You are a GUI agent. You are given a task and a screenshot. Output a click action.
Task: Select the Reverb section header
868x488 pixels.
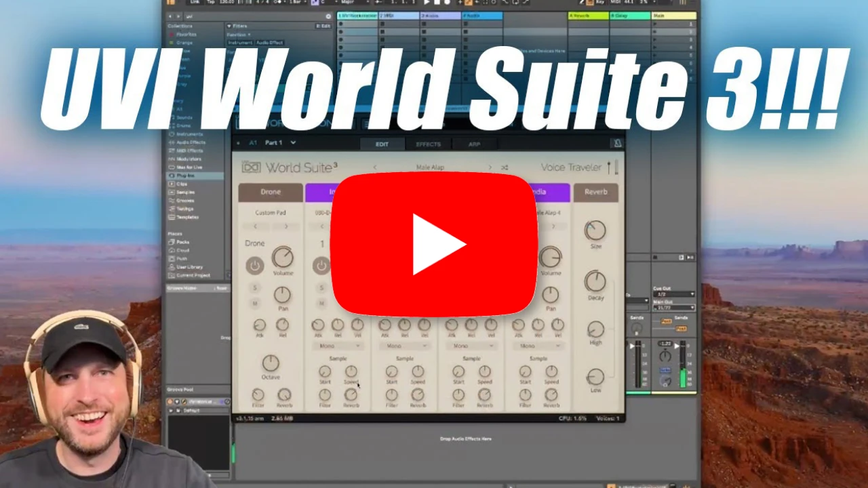[x=595, y=192]
